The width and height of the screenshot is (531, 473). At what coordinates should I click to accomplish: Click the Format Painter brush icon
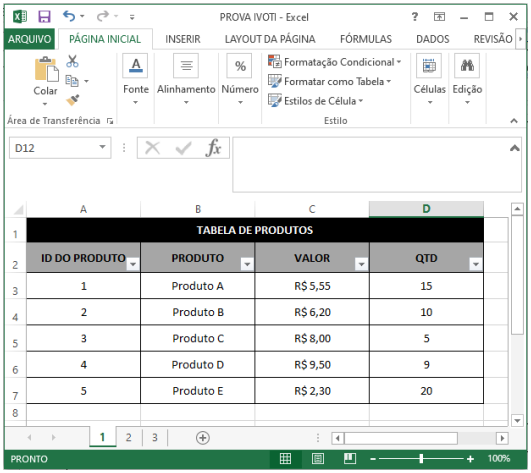pyautogui.click(x=72, y=100)
